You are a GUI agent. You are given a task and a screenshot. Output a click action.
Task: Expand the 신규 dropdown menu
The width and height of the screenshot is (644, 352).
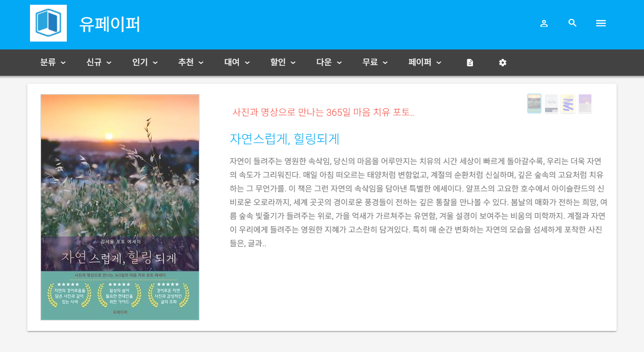pyautogui.click(x=99, y=62)
